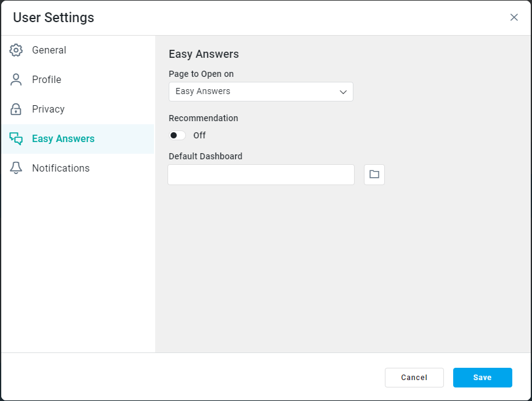
Task: Click into the Default Dashboard text field
Action: 261,175
